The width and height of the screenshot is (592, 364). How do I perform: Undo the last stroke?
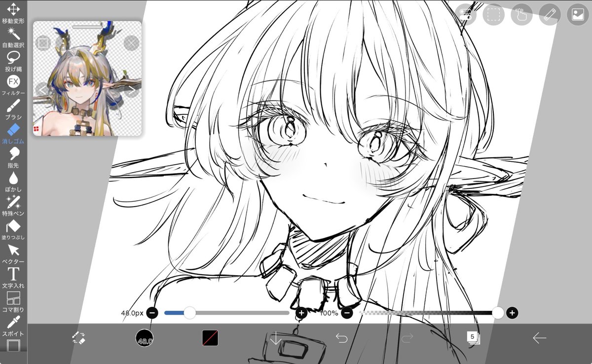click(341, 338)
